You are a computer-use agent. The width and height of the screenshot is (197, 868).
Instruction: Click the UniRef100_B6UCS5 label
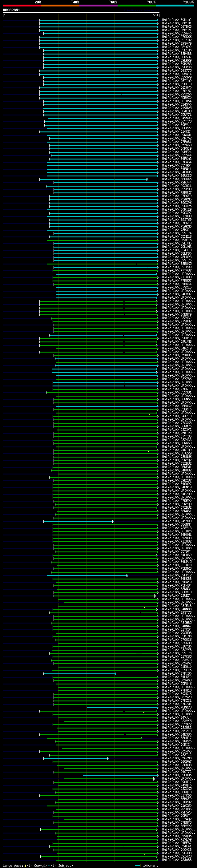click(x=176, y=176)
